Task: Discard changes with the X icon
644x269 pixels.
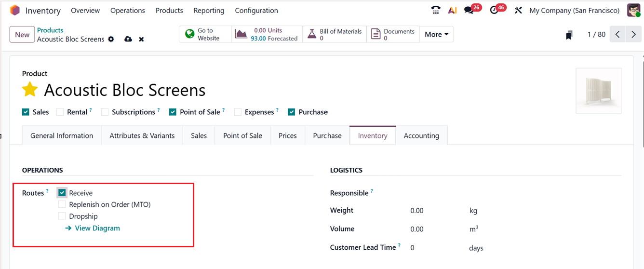Action: pos(141,39)
